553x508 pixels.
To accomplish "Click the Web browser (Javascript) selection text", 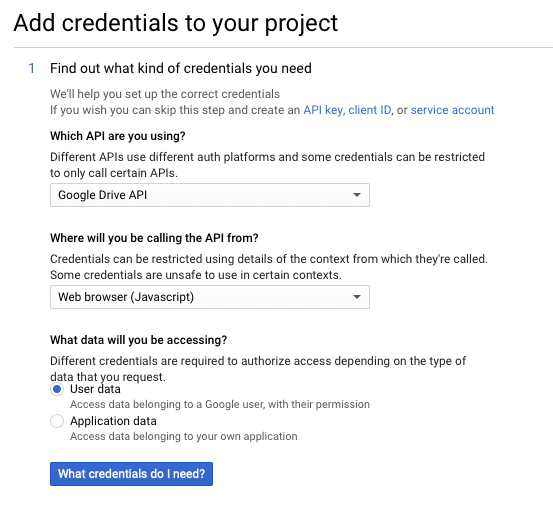I will 126,297.
